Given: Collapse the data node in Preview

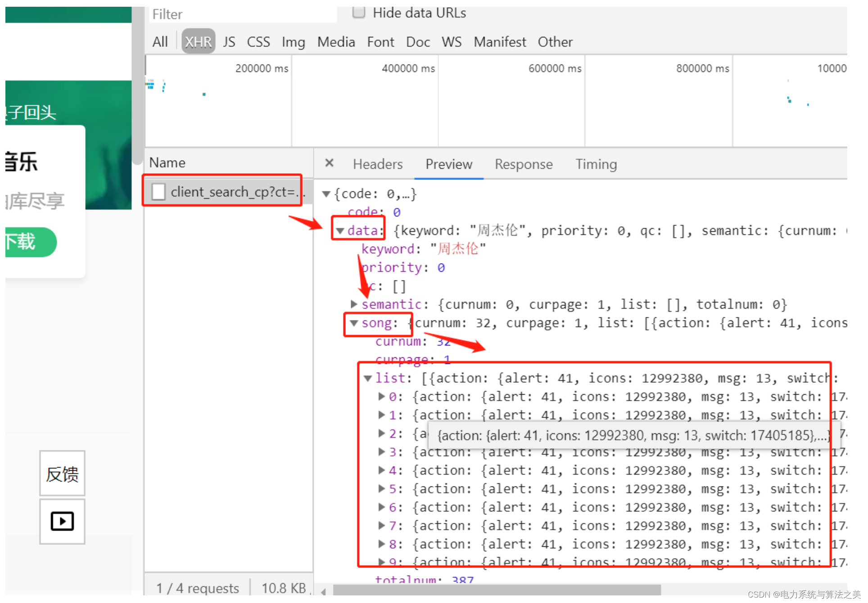Looking at the screenshot, I should tap(341, 230).
